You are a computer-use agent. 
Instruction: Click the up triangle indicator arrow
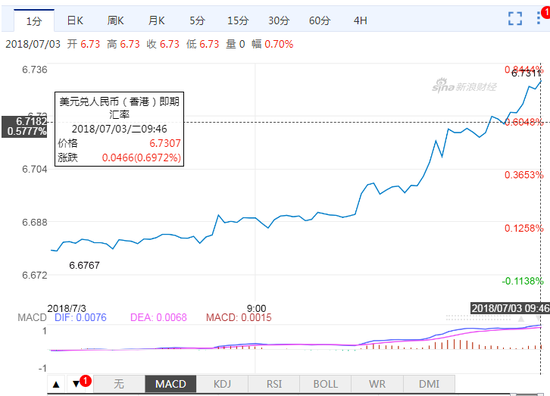click(x=56, y=384)
